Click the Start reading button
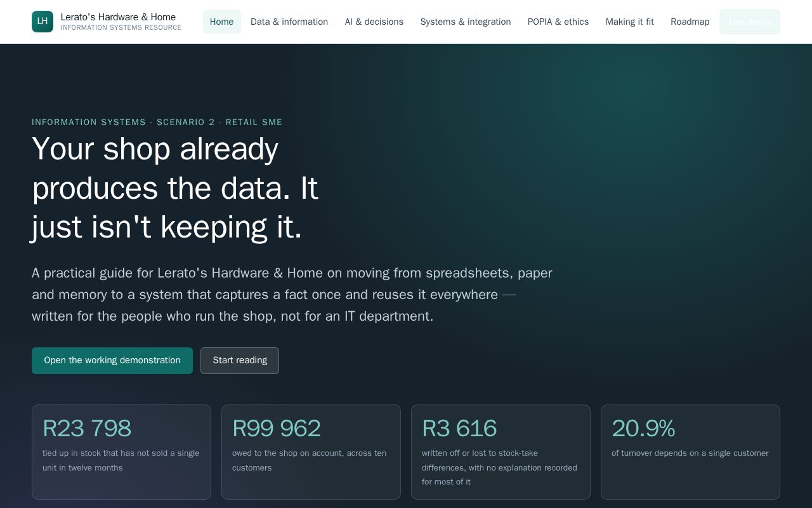 point(240,361)
